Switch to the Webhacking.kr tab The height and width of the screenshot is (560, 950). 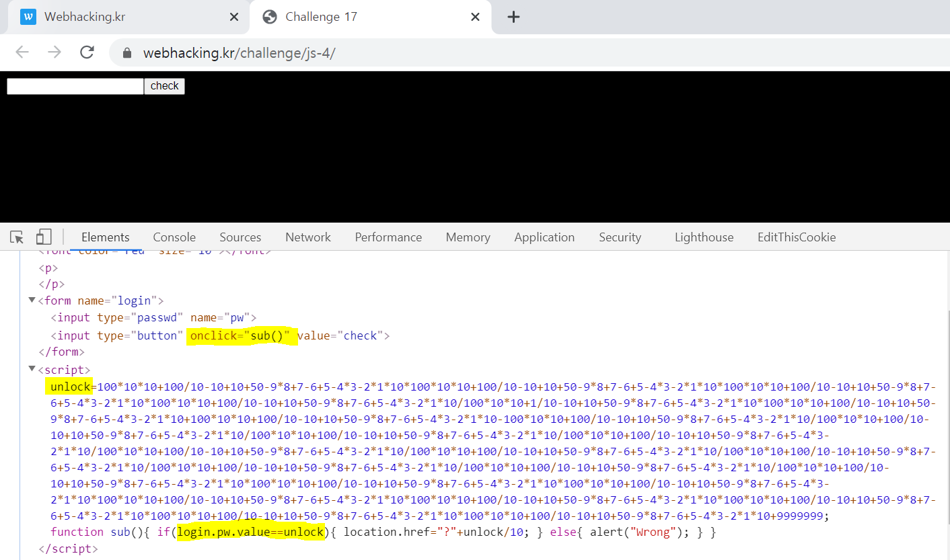pos(129,17)
